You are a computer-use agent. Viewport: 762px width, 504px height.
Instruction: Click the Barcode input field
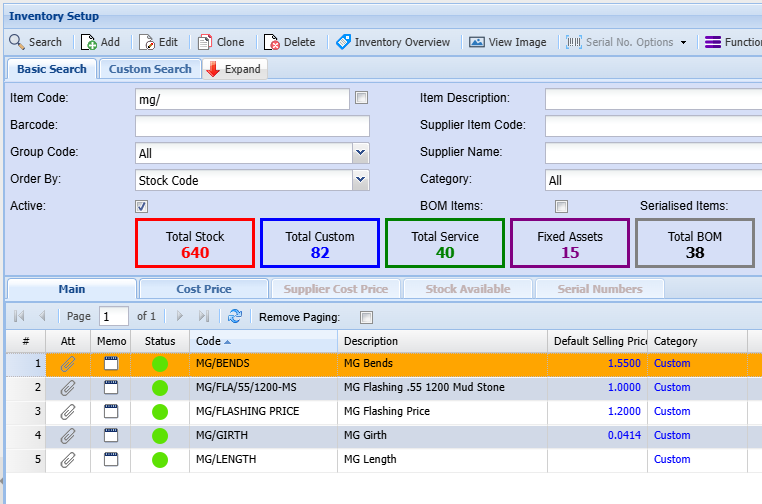[252, 126]
